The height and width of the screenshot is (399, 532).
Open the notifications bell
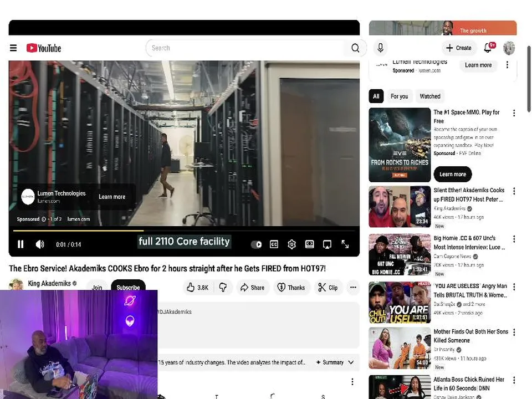point(488,48)
